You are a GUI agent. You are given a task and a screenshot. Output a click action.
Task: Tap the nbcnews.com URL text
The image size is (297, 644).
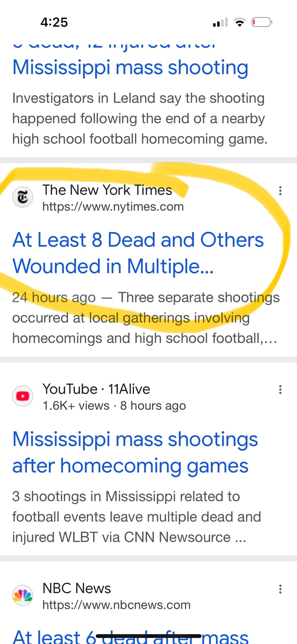point(116,605)
